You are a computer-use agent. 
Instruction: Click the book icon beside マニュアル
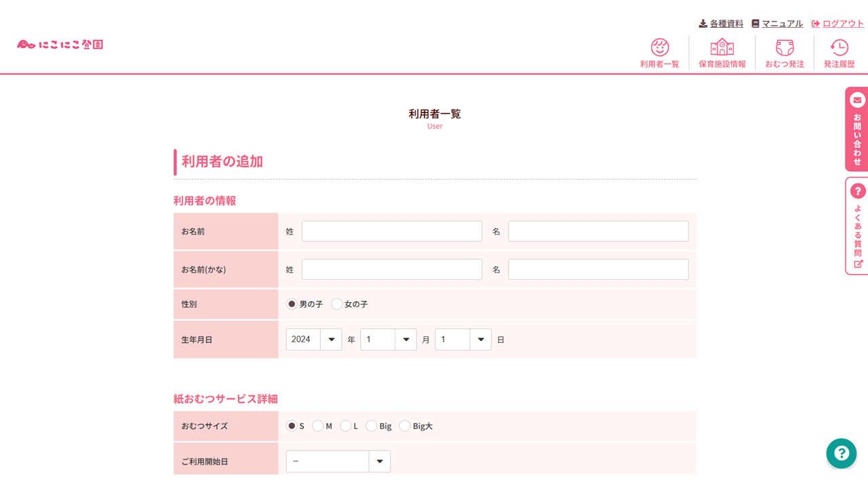pyautogui.click(x=756, y=22)
